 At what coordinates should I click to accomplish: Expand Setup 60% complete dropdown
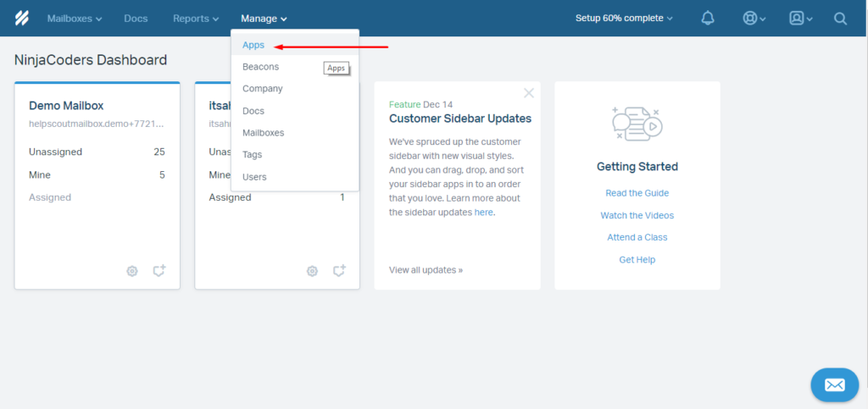[x=624, y=19]
